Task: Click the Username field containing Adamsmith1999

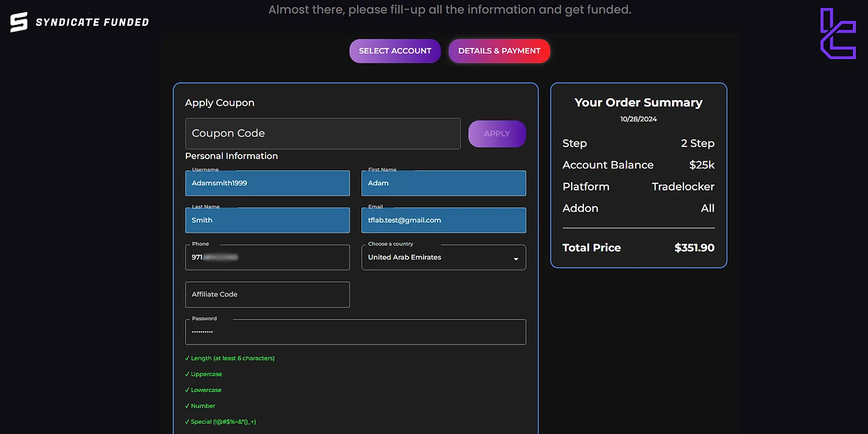Action: coord(267,183)
